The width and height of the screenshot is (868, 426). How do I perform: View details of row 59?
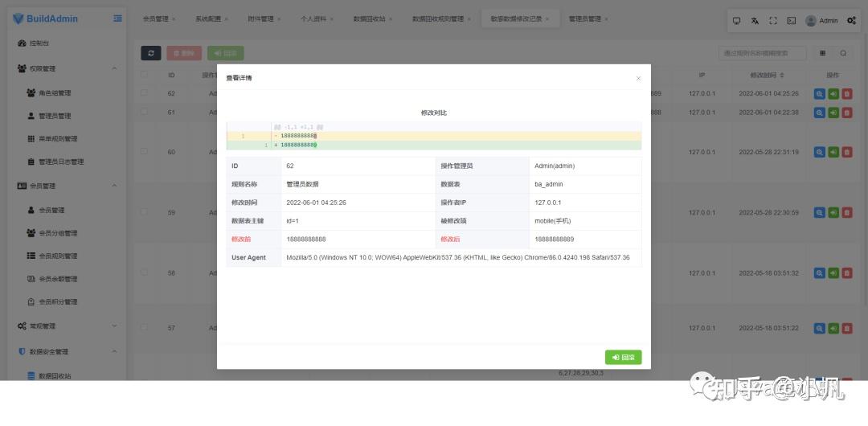click(x=819, y=212)
